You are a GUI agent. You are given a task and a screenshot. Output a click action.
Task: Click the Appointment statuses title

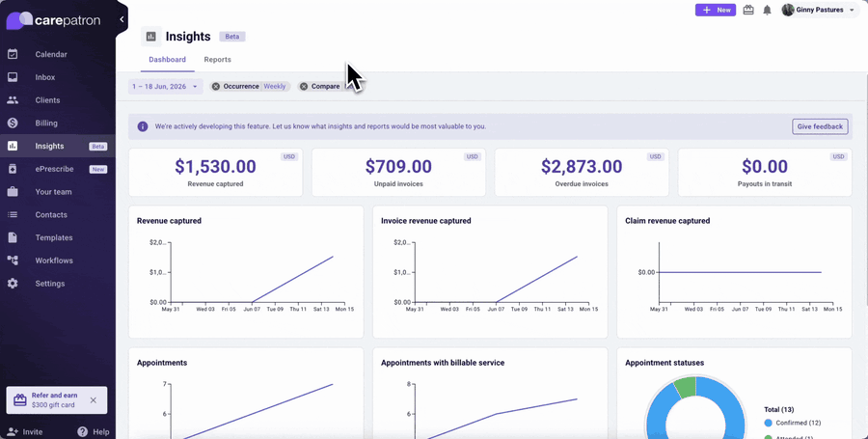click(665, 363)
